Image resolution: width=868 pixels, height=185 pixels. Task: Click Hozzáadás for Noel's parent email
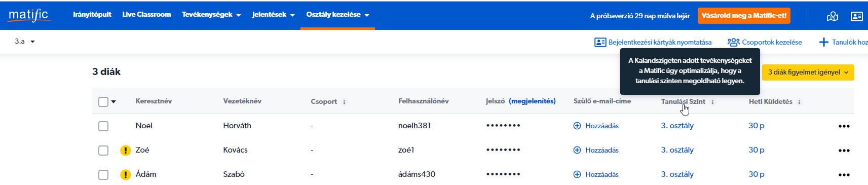(x=596, y=126)
